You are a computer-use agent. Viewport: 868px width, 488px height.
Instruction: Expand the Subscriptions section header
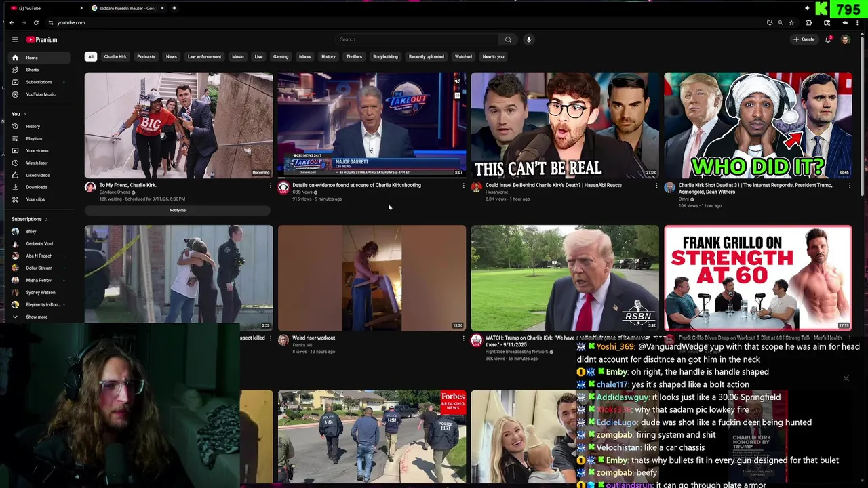30,219
